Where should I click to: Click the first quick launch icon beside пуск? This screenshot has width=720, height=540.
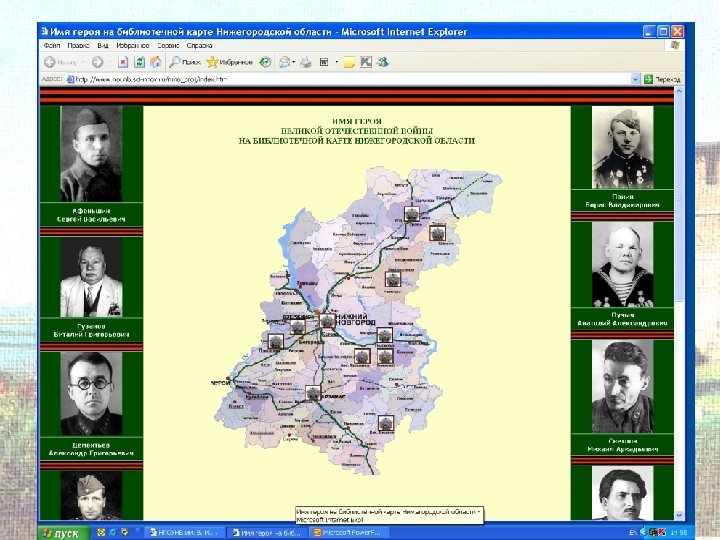[101, 533]
